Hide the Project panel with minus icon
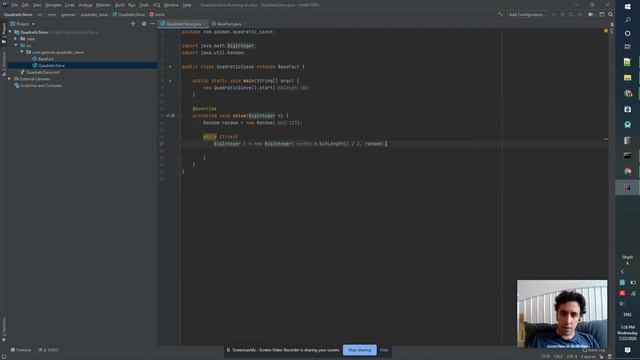 pyautogui.click(x=153, y=24)
